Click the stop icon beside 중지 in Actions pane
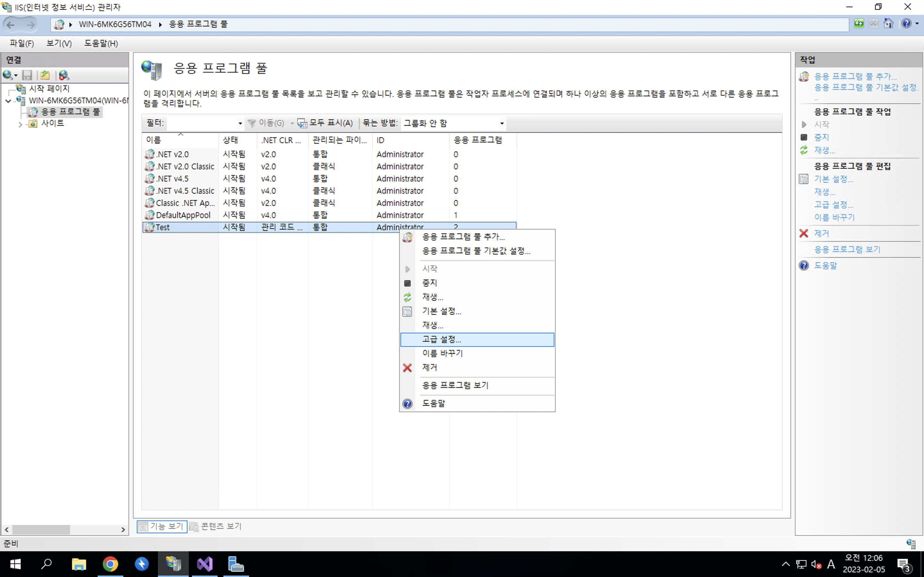 tap(804, 138)
